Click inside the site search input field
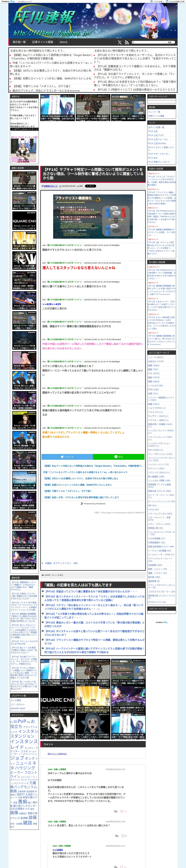The width and height of the screenshot is (186, 868). (149, 42)
